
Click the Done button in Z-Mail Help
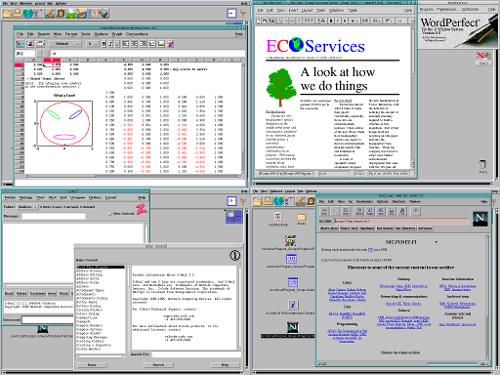[x=92, y=365]
